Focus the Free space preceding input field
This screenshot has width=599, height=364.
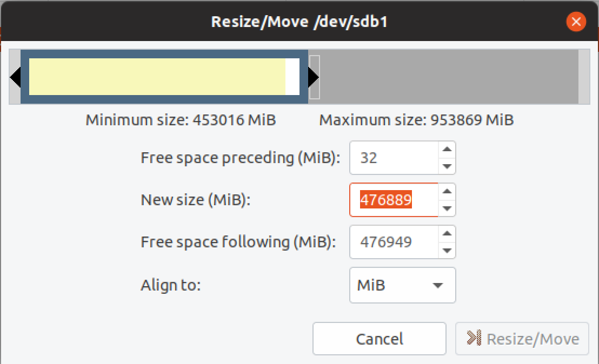coord(395,158)
